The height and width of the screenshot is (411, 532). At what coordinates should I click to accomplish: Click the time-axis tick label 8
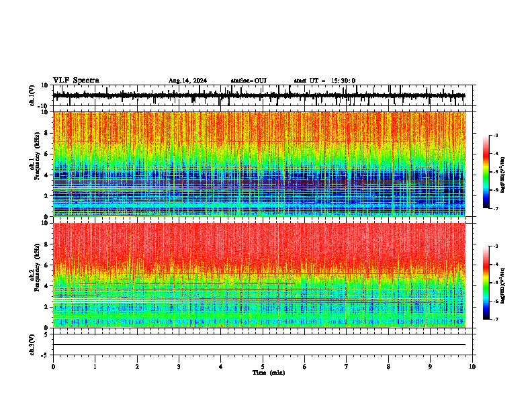point(388,367)
